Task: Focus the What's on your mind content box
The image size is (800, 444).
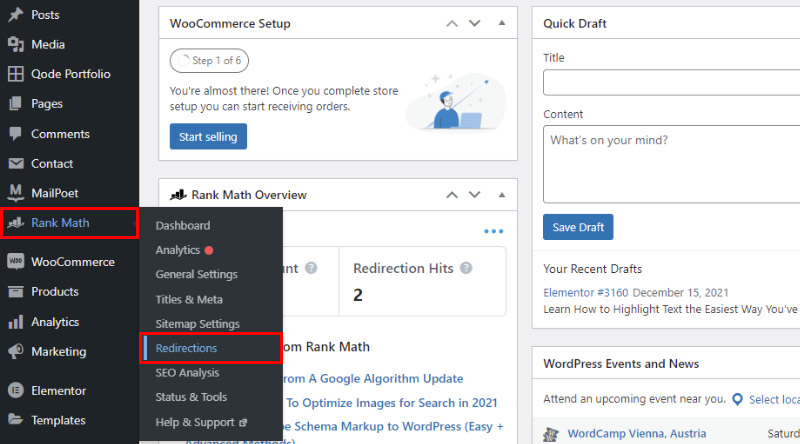Action: 671,164
